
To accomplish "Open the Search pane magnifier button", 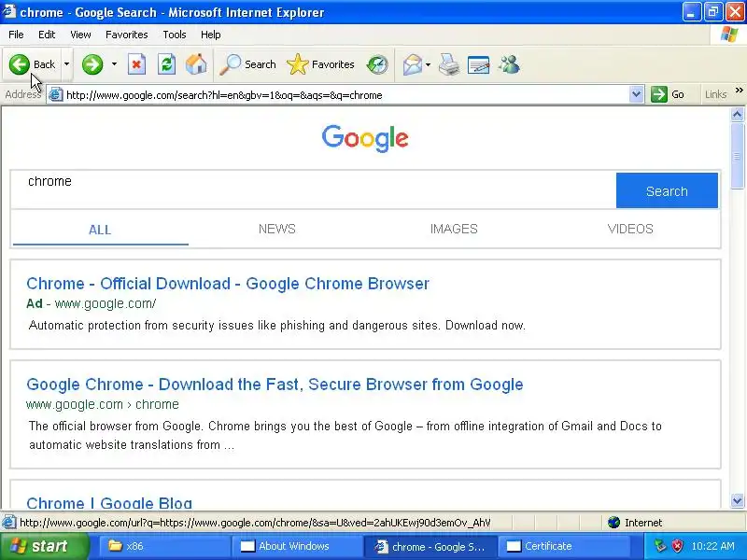I will [247, 64].
